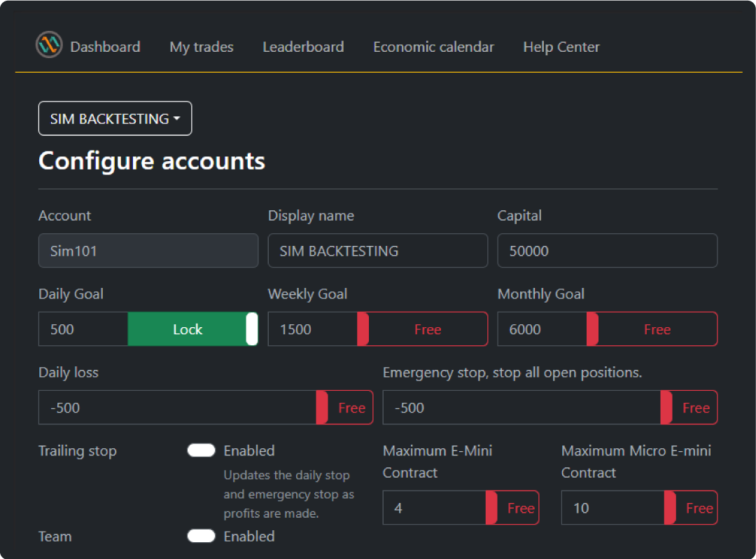Click the Monthly Goal label
The width and height of the screenshot is (756, 559).
[x=541, y=294]
